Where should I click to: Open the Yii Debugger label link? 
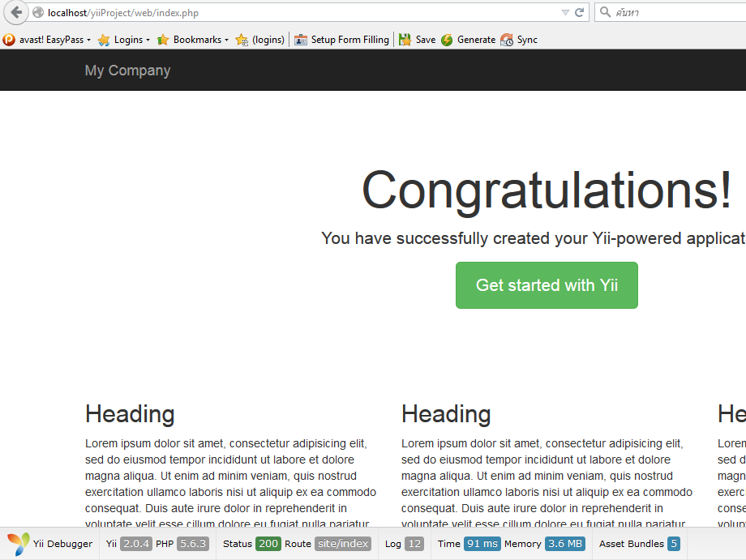[x=62, y=544]
